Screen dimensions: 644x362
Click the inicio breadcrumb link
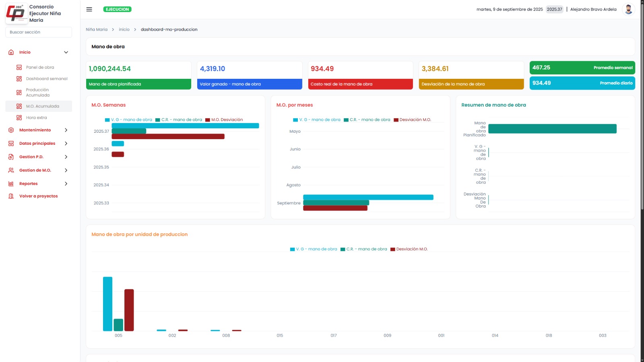[x=124, y=29]
